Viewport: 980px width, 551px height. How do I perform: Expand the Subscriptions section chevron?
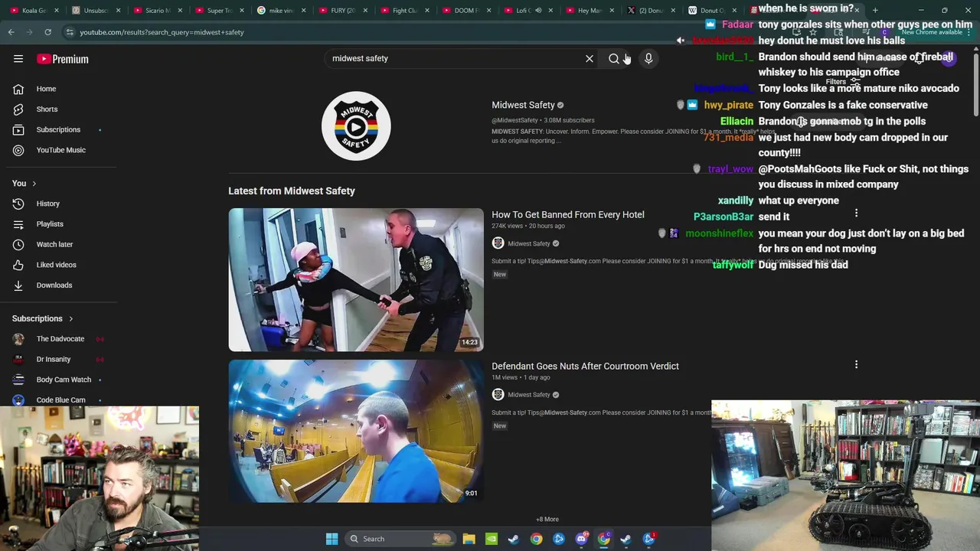pyautogui.click(x=70, y=318)
